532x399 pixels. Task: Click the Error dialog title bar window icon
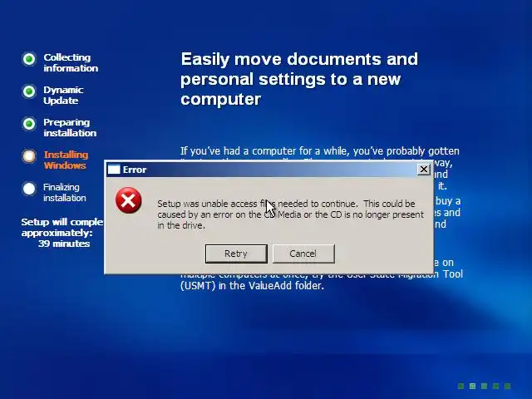coord(114,170)
